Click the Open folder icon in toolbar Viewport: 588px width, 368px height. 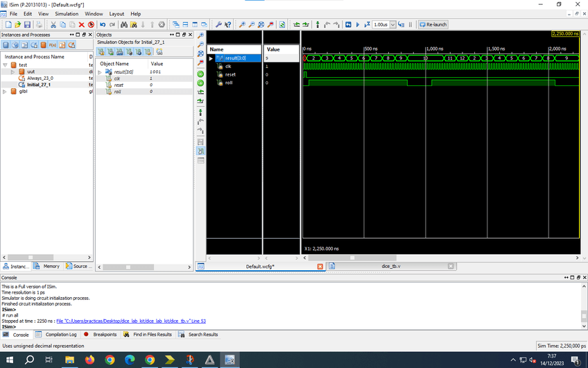(x=17, y=24)
